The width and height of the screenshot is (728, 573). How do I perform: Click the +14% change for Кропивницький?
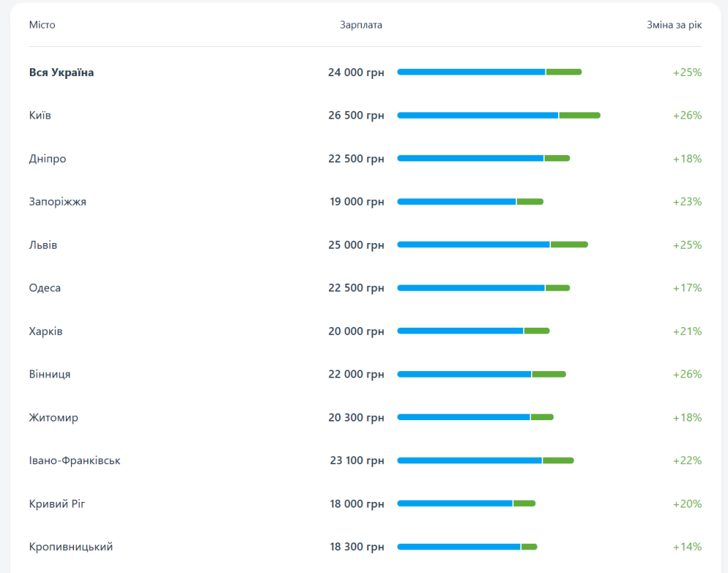pos(687,547)
